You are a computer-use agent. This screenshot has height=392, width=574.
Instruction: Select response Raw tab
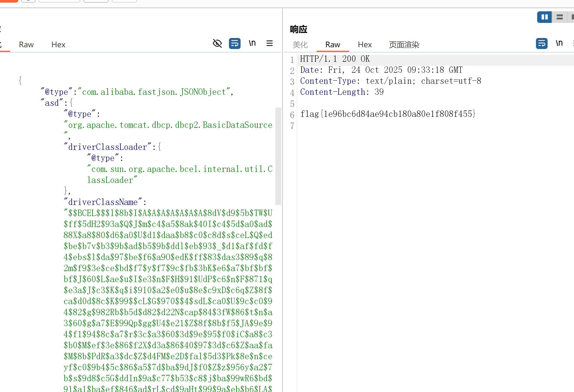333,45
